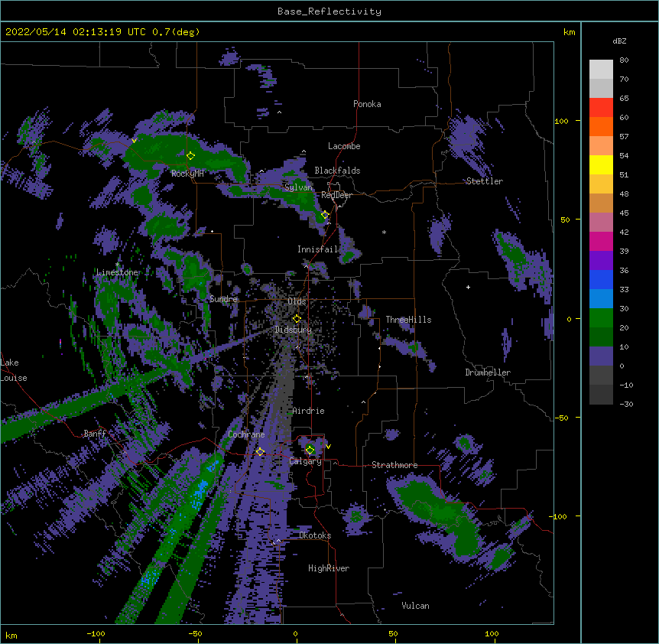Pick the royal blue 36-33 dBZ swatch
This screenshot has width=659, height=644.
pyautogui.click(x=601, y=280)
